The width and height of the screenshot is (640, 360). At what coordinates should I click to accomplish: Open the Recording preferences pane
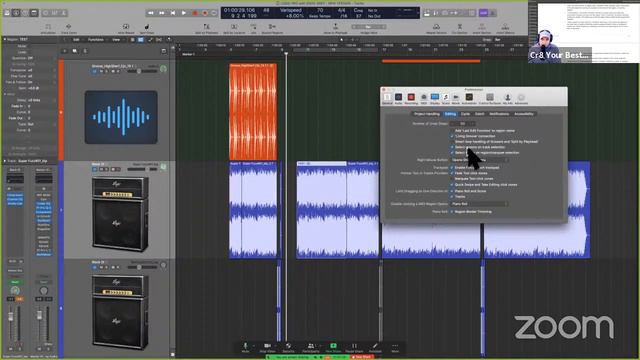[411, 98]
